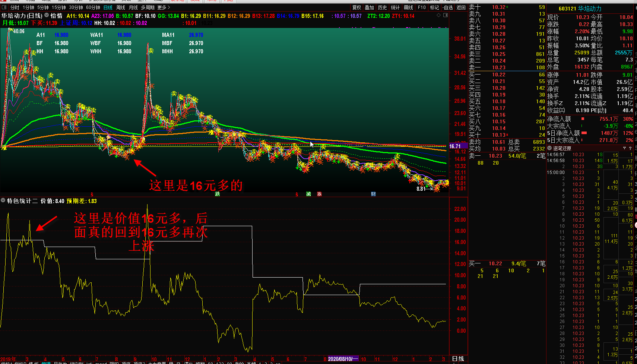Select the 60分钟 timeframe tab
This screenshot has width=637, height=364.
[93, 7]
